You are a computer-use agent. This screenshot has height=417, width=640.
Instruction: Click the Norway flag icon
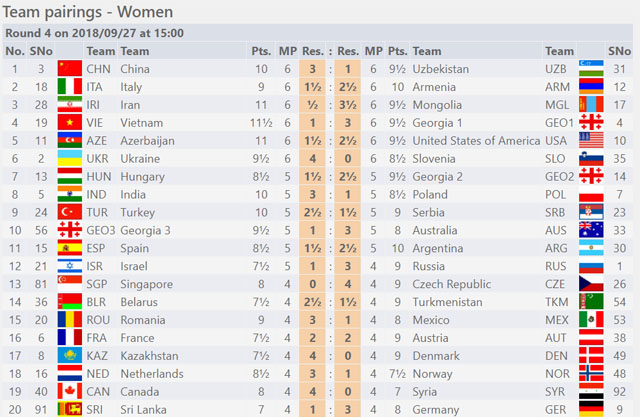pyautogui.click(x=591, y=373)
